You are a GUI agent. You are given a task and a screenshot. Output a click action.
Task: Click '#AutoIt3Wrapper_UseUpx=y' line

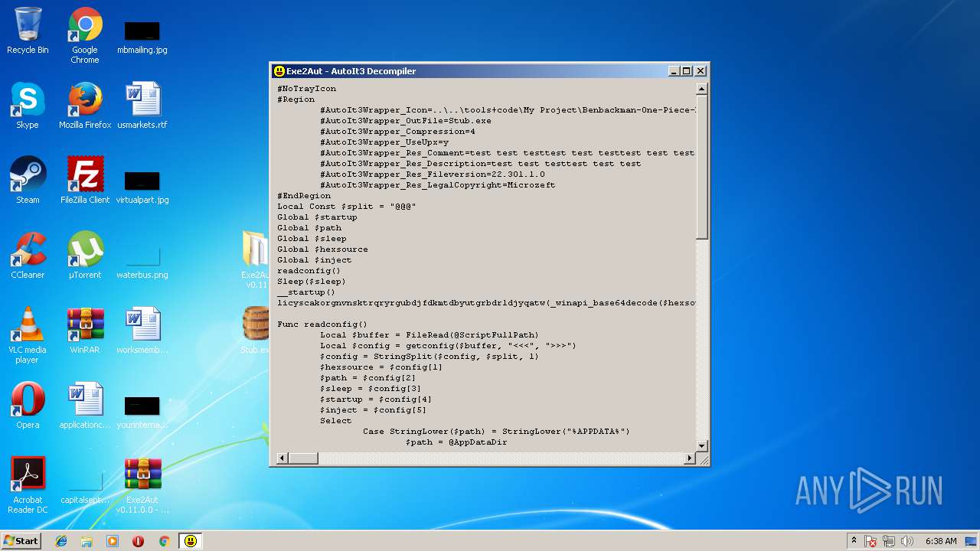click(x=384, y=142)
